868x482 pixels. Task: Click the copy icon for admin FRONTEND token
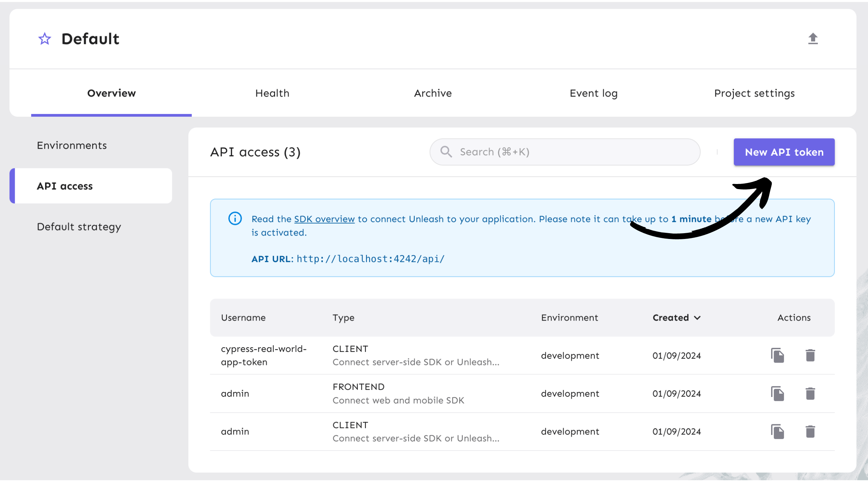(777, 392)
